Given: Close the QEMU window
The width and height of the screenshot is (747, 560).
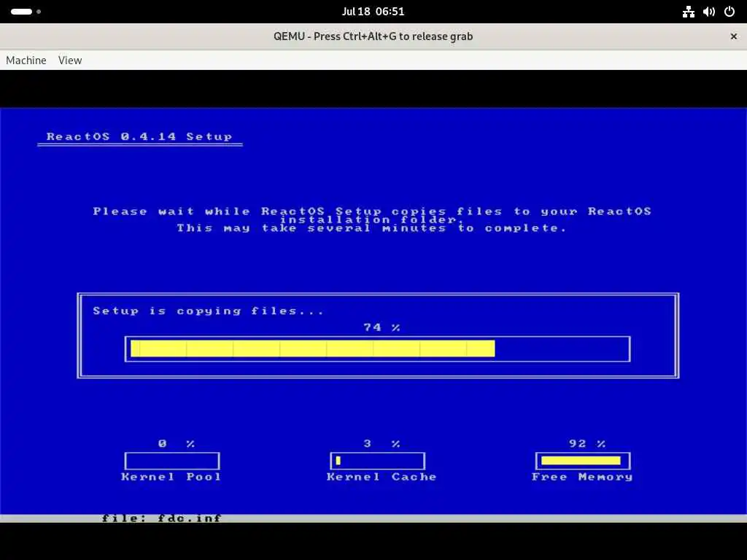Looking at the screenshot, I should click(x=734, y=36).
